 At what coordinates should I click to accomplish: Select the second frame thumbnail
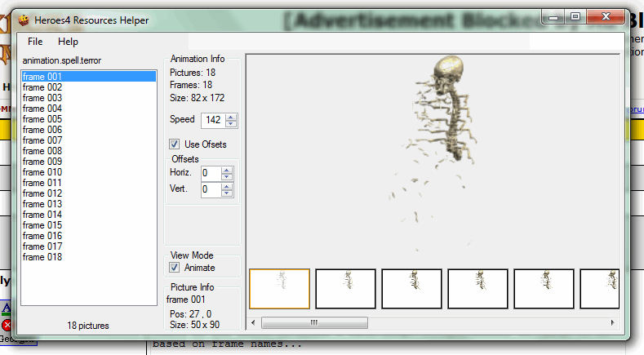[x=345, y=289]
